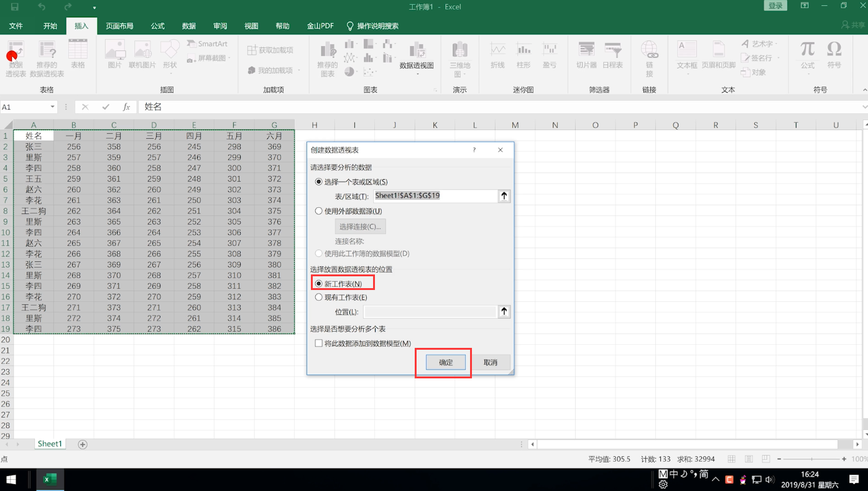Click the 切片器 Slicer icon
This screenshot has height=491, width=868.
tap(586, 55)
